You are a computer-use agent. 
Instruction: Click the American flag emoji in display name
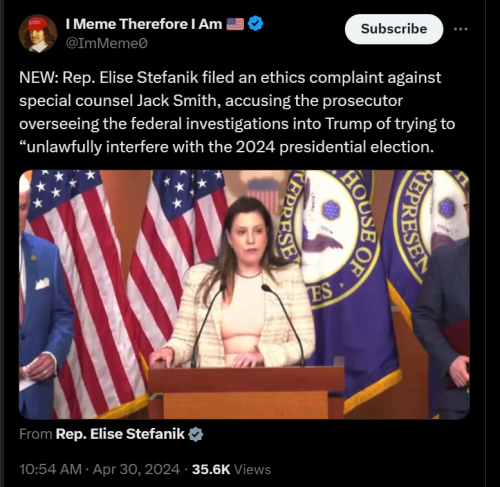pyautogui.click(x=235, y=24)
